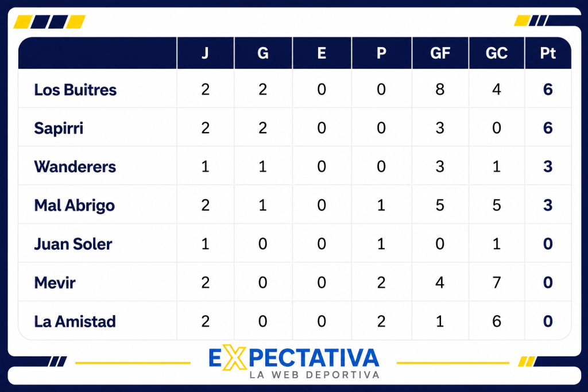Click the yellow X in Expectativa logo
Image resolution: width=588 pixels, height=392 pixels.
234,357
